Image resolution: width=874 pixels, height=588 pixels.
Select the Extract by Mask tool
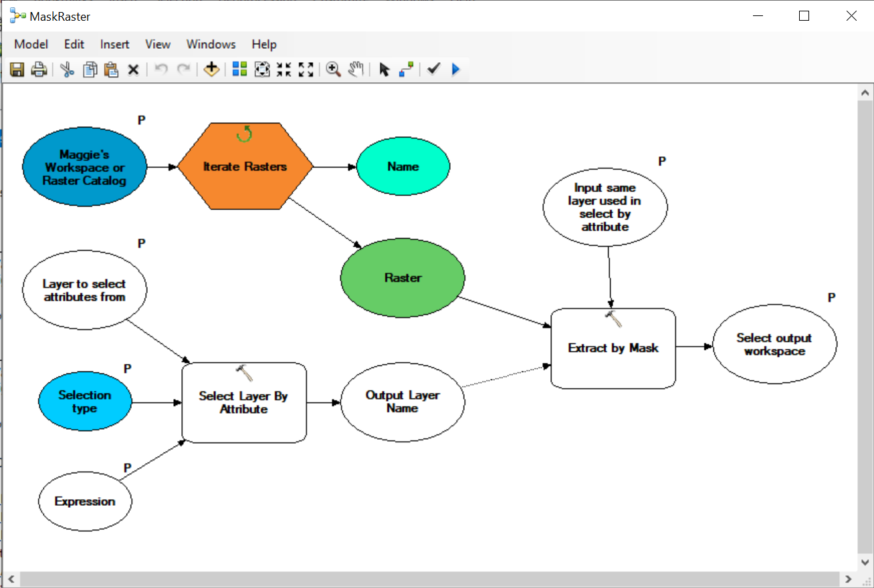coord(613,348)
